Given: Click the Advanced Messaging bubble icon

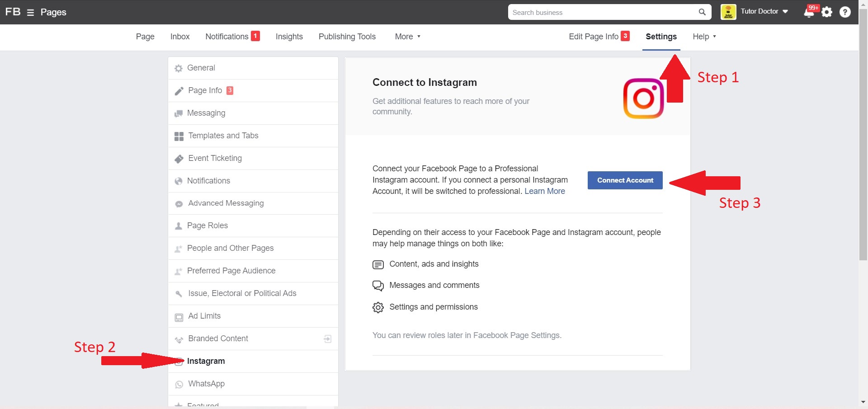Looking at the screenshot, I should coord(179,204).
